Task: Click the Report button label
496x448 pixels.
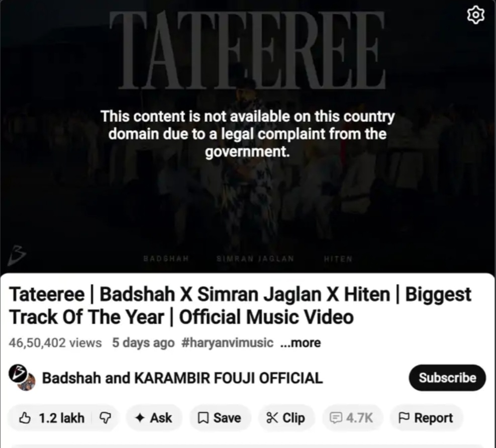Action: [x=433, y=418]
